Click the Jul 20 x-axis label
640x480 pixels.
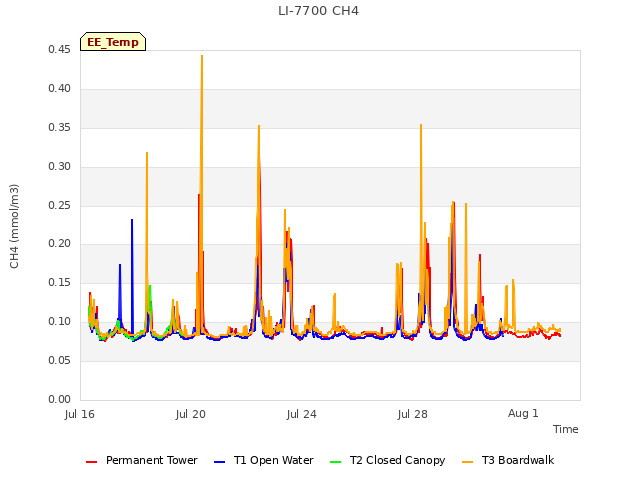tap(191, 414)
